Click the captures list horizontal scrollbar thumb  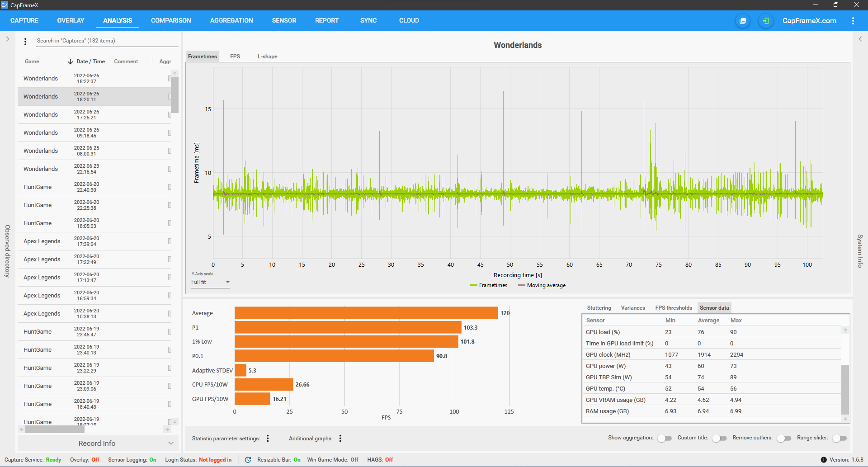(x=55, y=429)
